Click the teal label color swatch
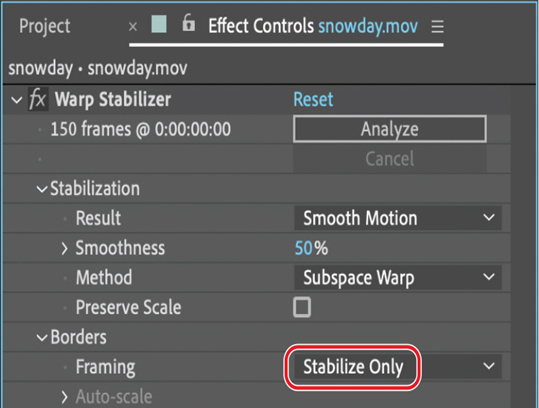The width and height of the screenshot is (539, 408). [159, 24]
